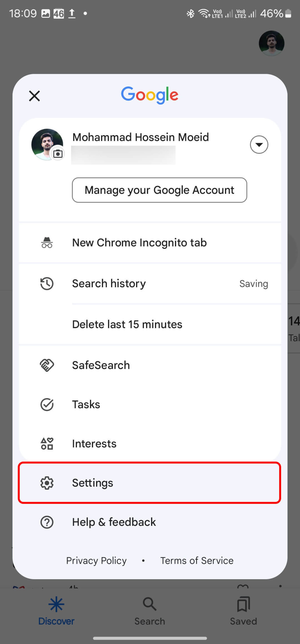
Task: Open Help & feedback via the question mark icon
Action: click(47, 522)
